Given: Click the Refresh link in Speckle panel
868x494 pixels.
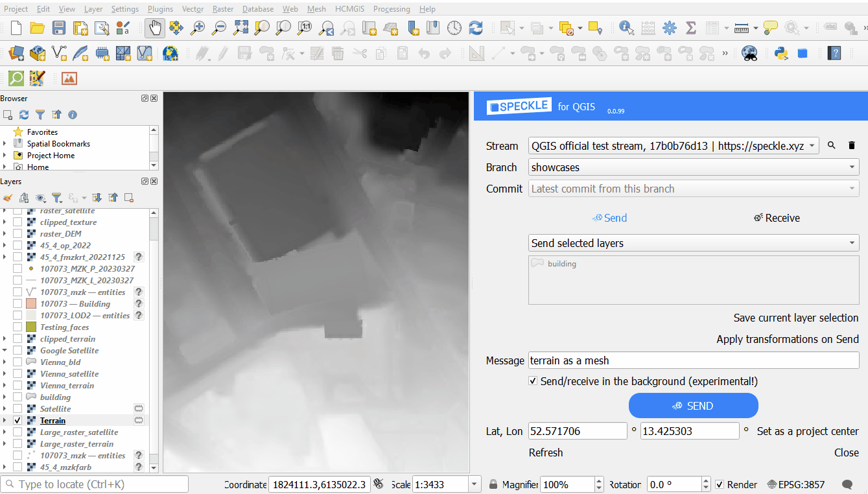Looking at the screenshot, I should [x=546, y=453].
